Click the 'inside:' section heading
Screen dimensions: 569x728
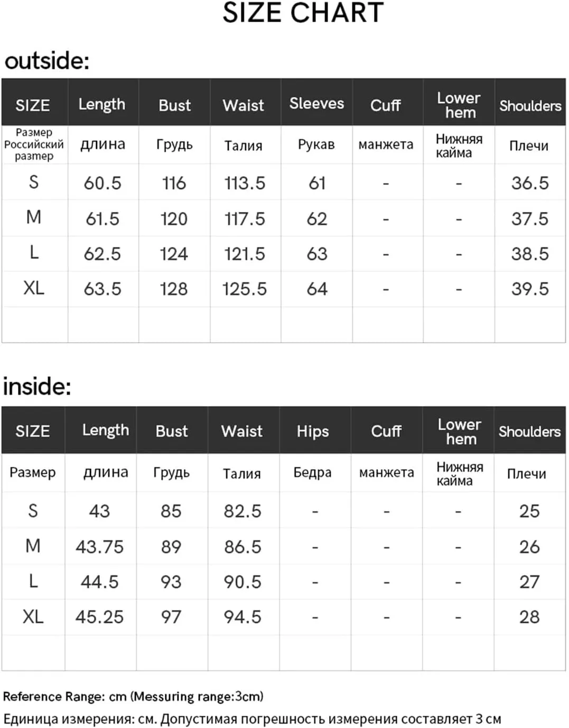37,386
